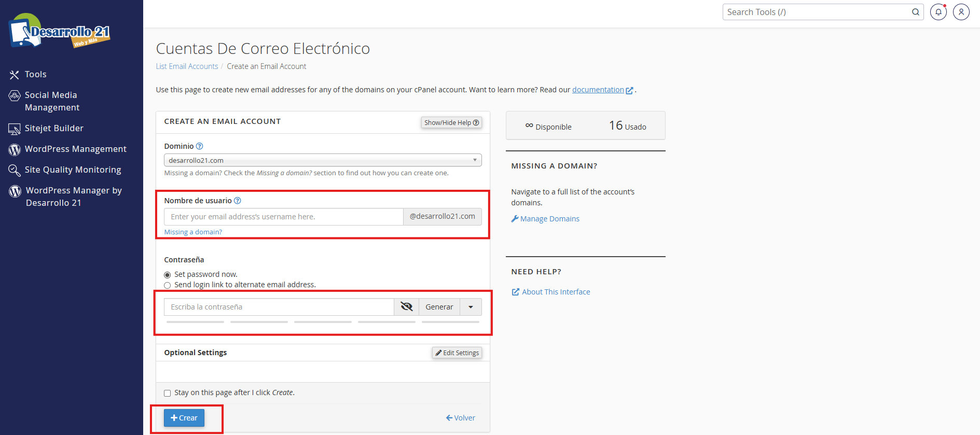Image resolution: width=980 pixels, height=435 pixels.
Task: Open the user account icon menu
Action: [961, 12]
